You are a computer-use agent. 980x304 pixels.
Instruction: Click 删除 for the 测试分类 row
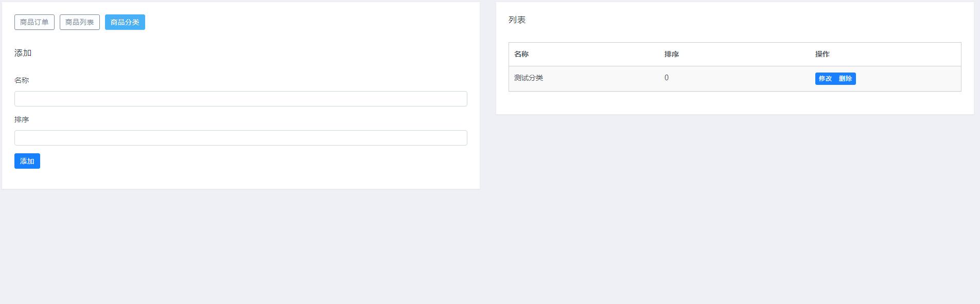tap(846, 79)
